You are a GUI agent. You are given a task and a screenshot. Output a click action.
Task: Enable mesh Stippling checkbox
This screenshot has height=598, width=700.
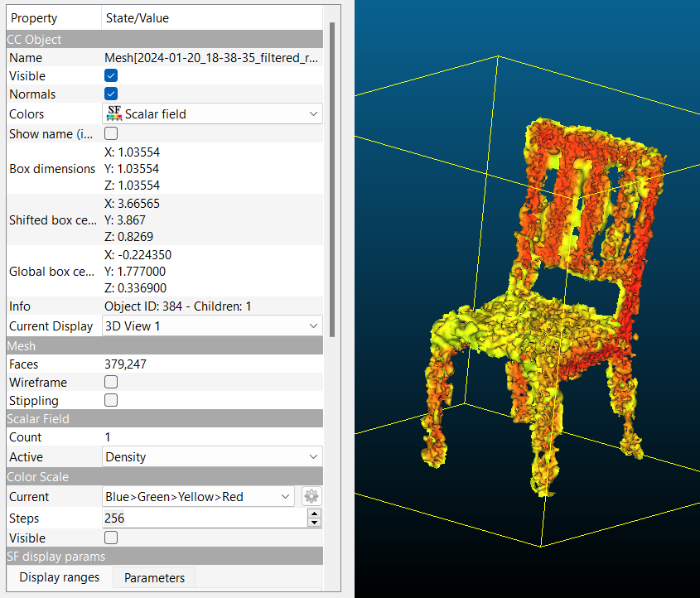[111, 400]
